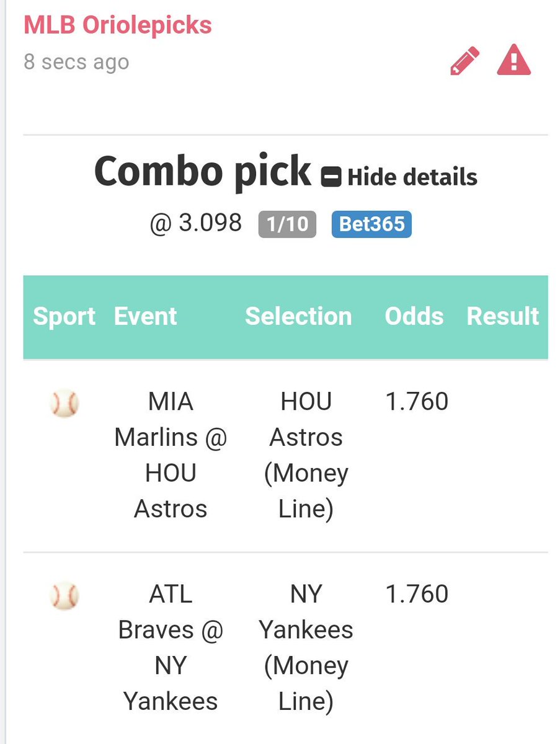Click the Event column header
This screenshot has width=560, height=744.
click(x=145, y=316)
